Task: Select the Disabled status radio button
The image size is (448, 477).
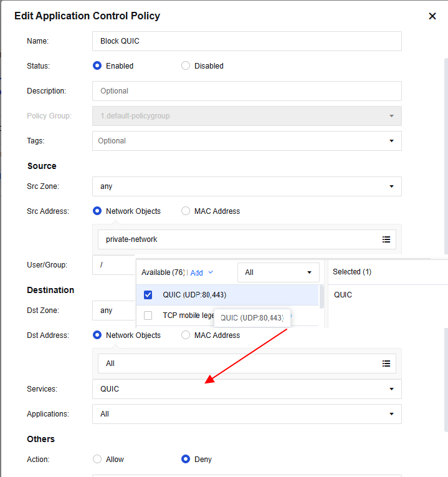Action: tap(186, 66)
